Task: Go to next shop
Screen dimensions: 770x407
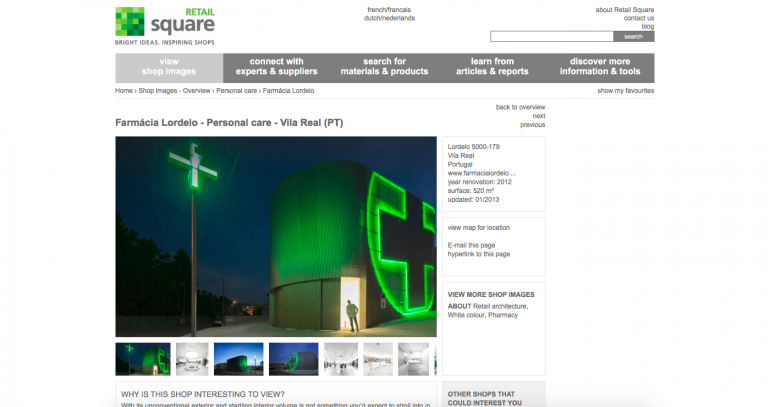Action: point(539,116)
